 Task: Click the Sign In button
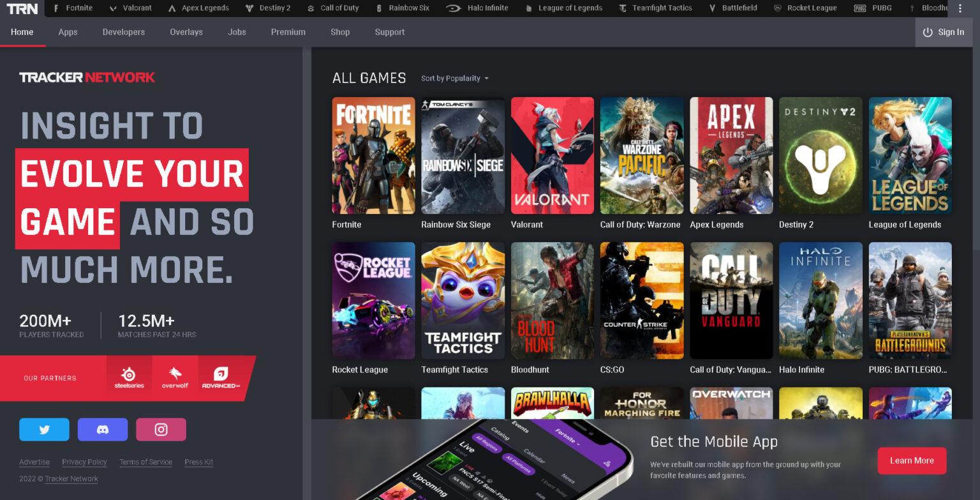coord(944,32)
